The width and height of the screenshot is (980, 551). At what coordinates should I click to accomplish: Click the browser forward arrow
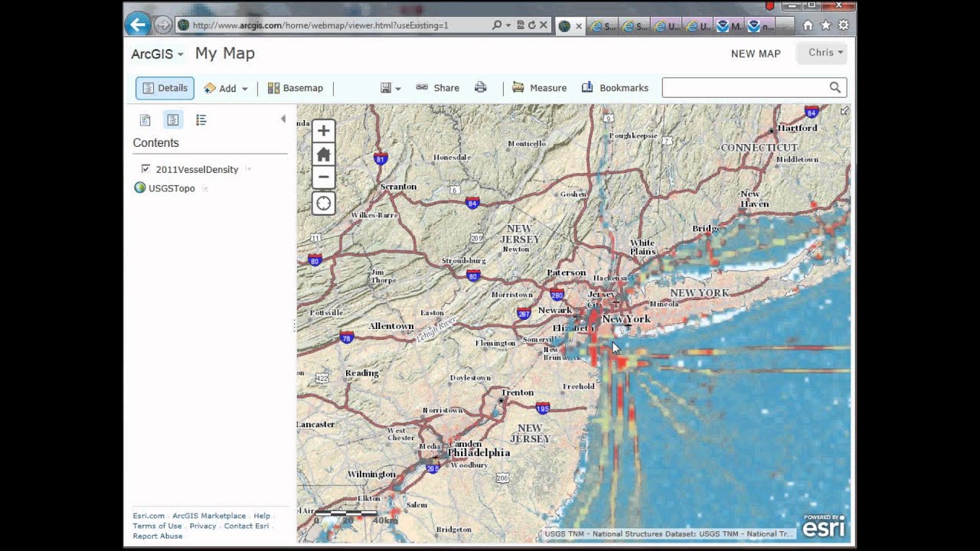[162, 25]
